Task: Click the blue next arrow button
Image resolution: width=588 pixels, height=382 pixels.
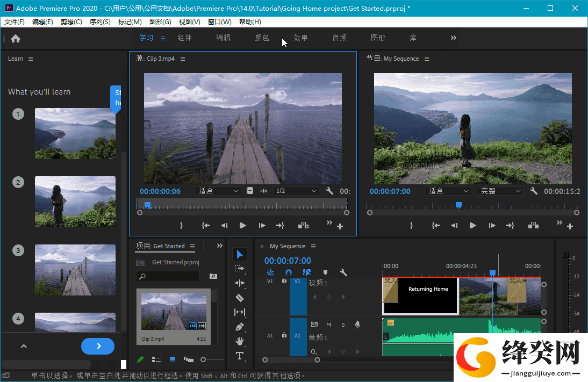Action: click(x=98, y=346)
